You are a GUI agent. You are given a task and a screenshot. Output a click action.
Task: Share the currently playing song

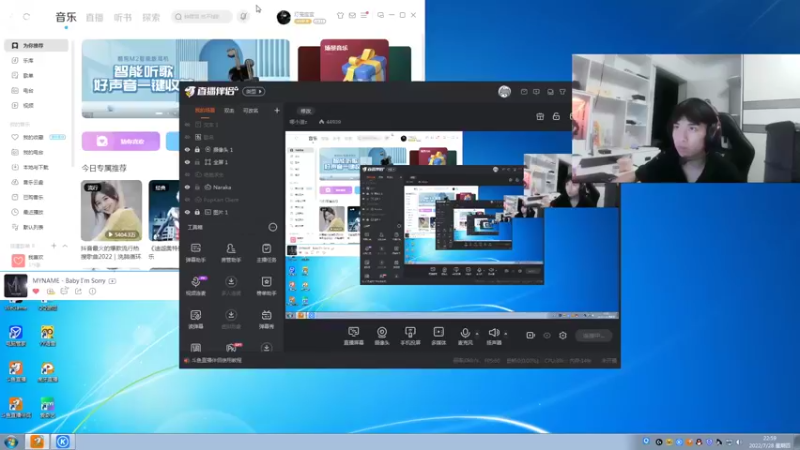pos(78,291)
